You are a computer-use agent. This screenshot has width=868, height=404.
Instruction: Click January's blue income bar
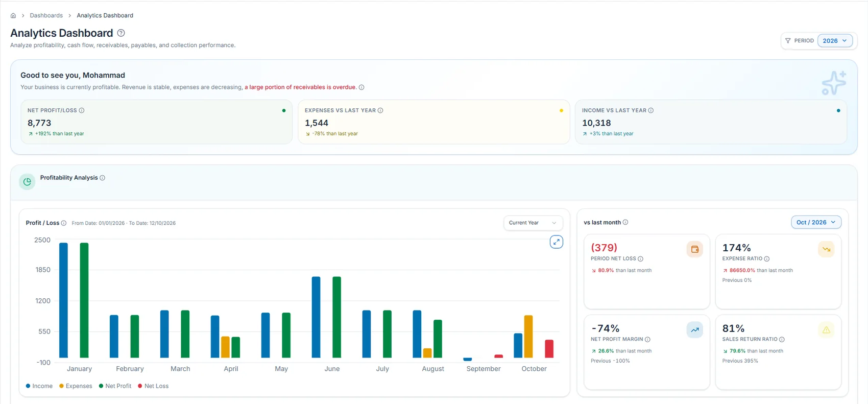63,300
